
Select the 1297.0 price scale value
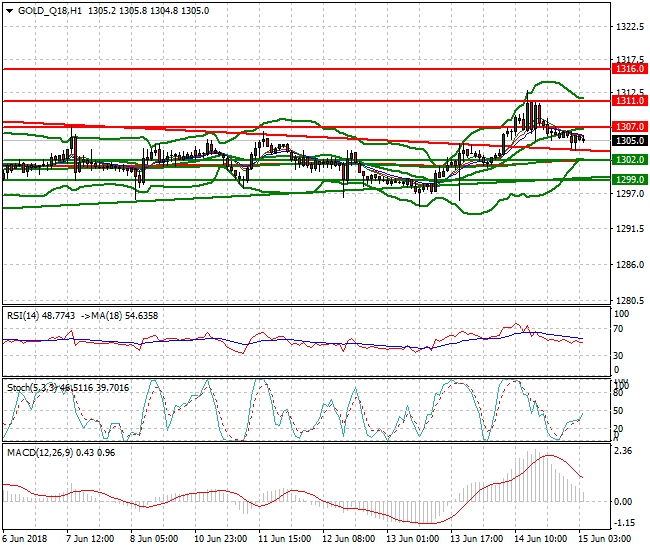[630, 194]
